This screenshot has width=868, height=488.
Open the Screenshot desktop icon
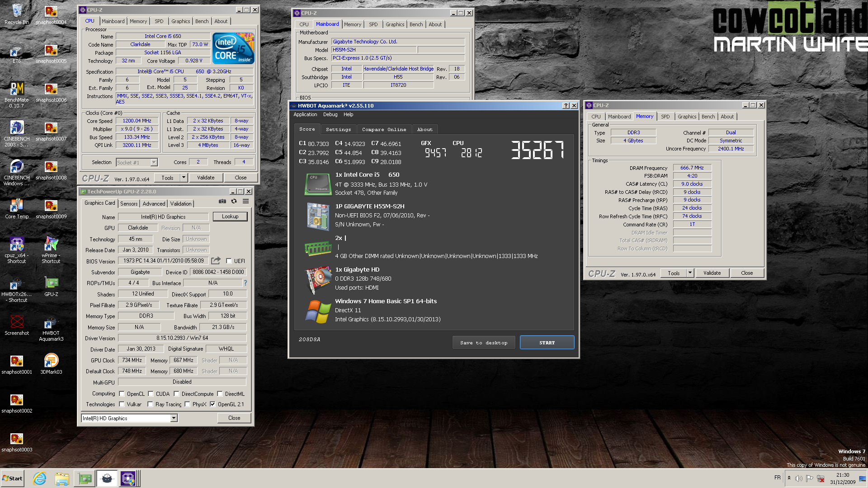point(17,325)
